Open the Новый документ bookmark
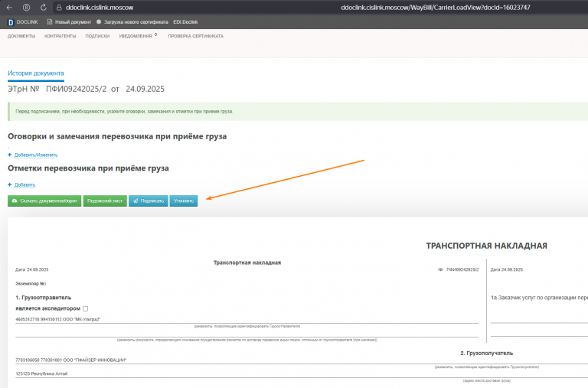Viewport: 588px width, 388px height. click(x=69, y=22)
